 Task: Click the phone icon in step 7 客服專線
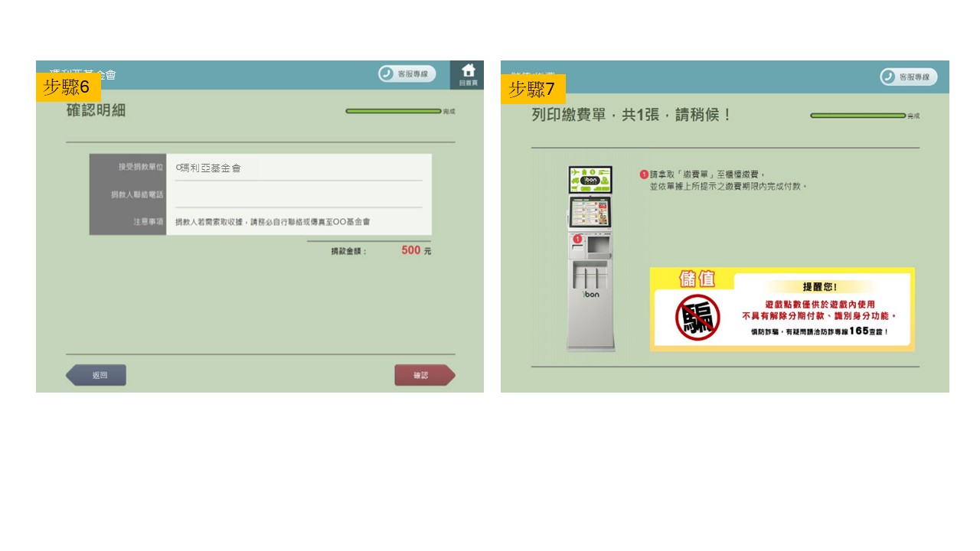888,77
